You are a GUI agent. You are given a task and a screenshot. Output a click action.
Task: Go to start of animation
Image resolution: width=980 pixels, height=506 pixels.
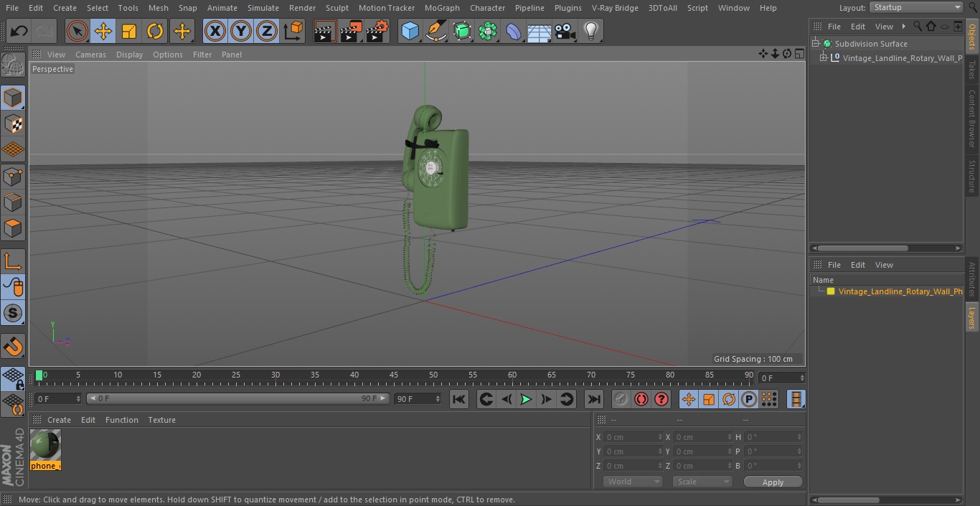[459, 399]
